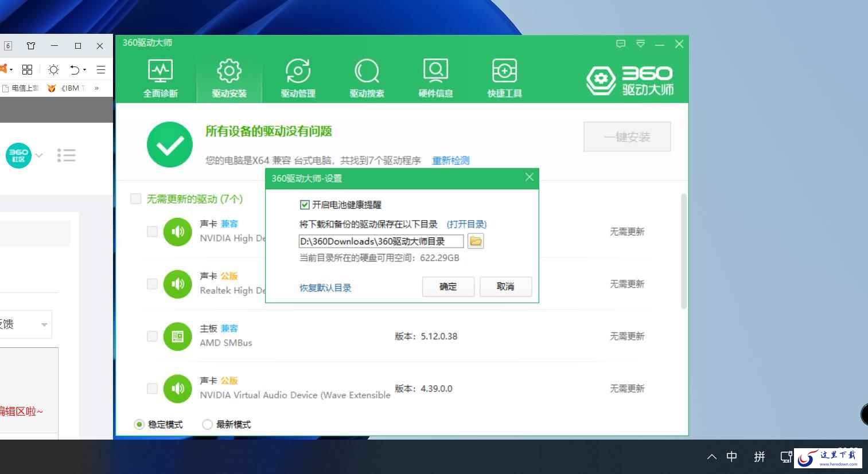Open the 快捷工具 quick tools tab
The image size is (868, 474).
505,78
